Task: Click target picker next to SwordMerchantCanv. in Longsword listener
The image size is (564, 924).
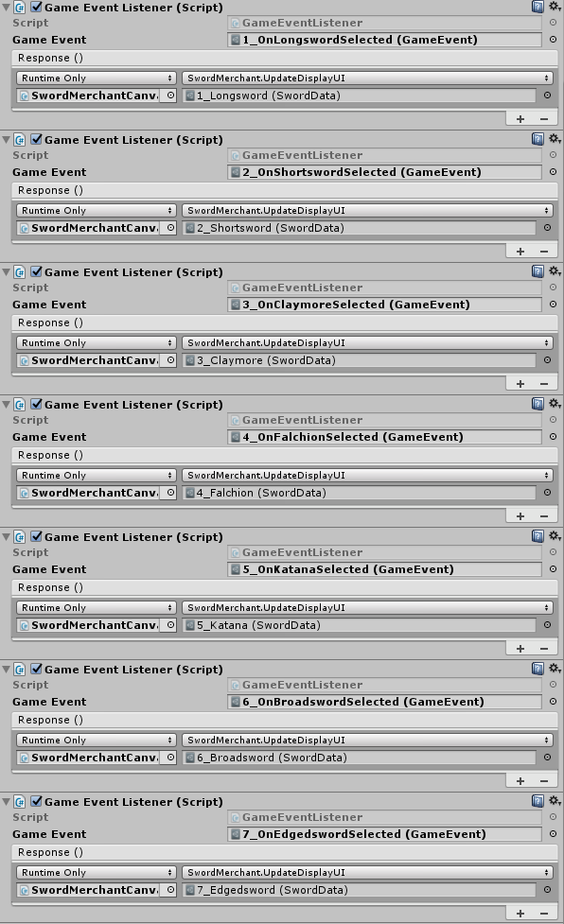Action: tap(170, 96)
